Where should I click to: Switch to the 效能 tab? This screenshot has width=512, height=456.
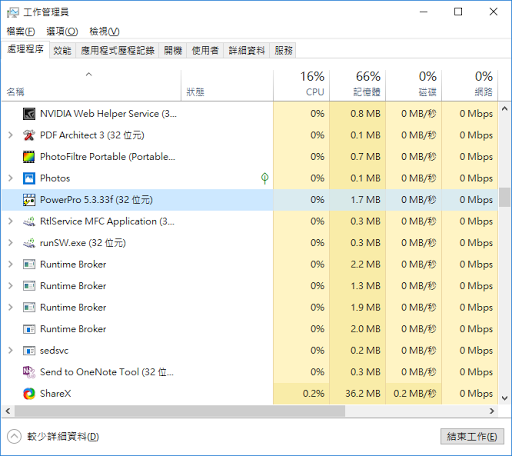pos(62,51)
